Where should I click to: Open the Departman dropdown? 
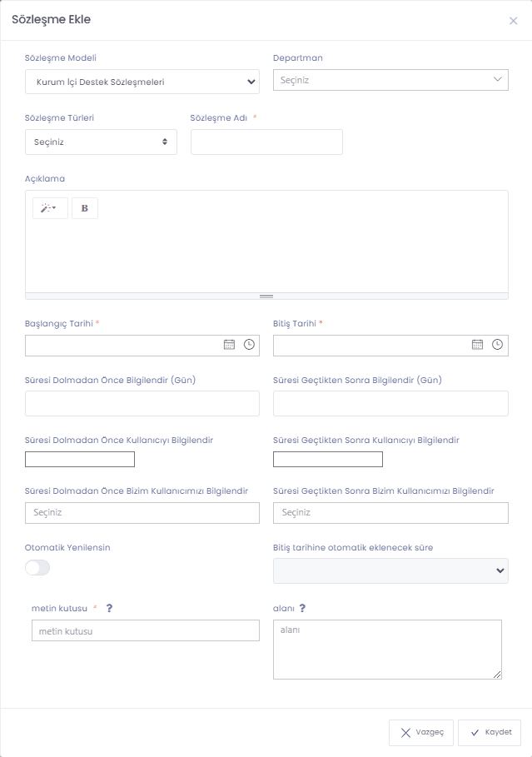[x=390, y=80]
